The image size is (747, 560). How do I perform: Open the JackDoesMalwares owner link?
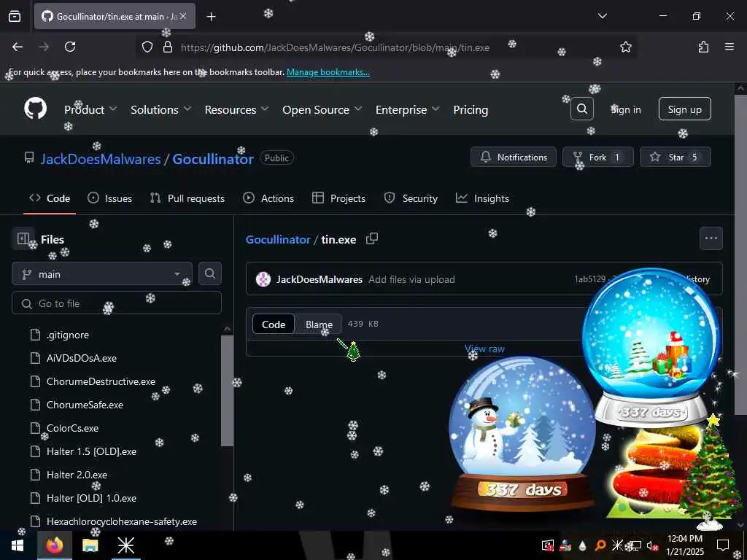tap(101, 158)
